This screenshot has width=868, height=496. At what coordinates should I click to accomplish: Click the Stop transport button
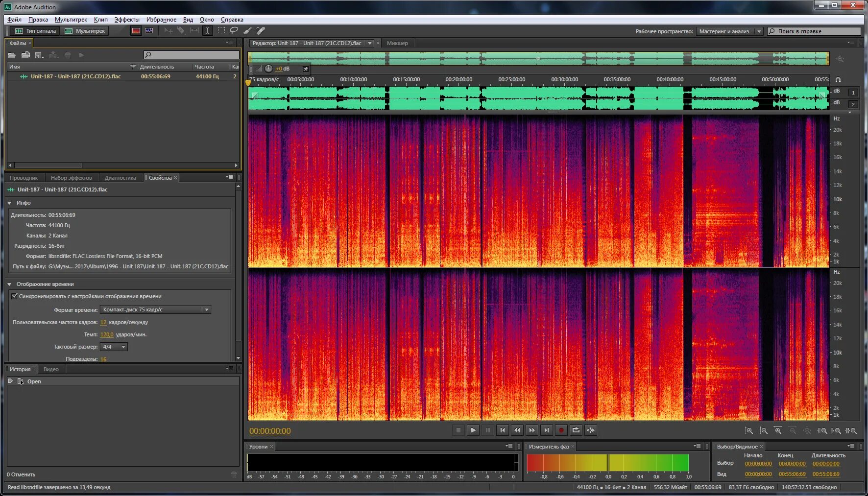[x=458, y=430]
